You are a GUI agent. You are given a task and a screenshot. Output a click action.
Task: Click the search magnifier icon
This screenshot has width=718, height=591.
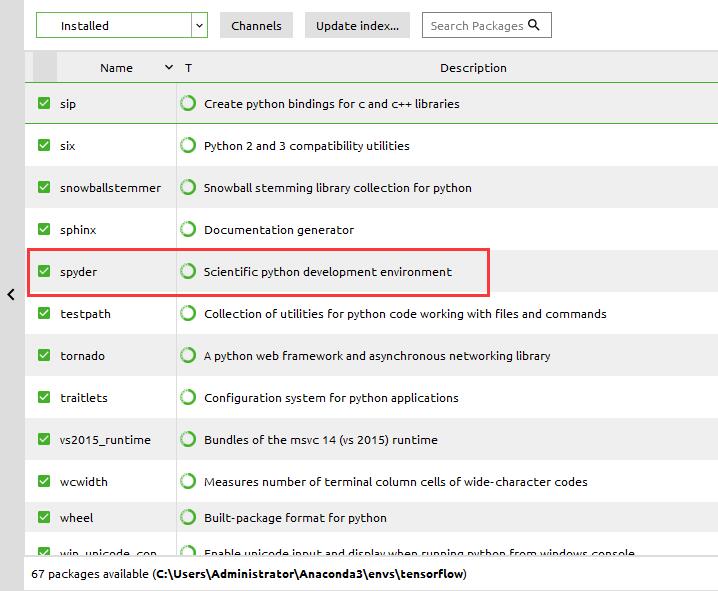[x=534, y=25]
